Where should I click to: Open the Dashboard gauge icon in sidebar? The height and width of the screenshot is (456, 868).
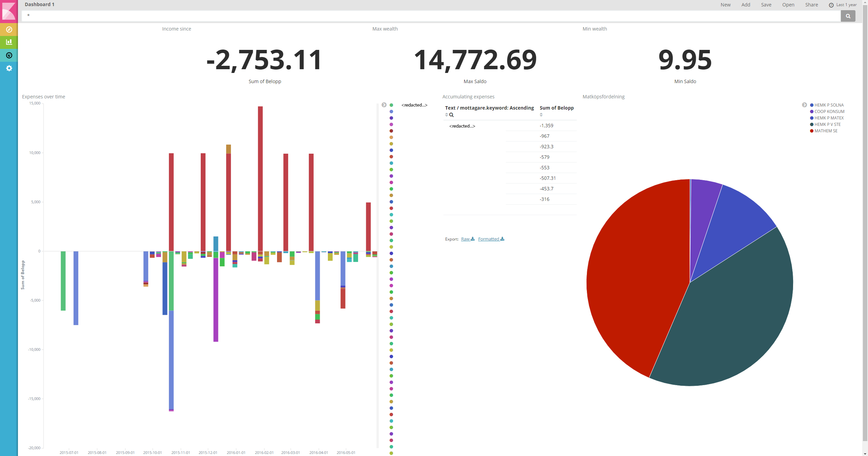9,55
